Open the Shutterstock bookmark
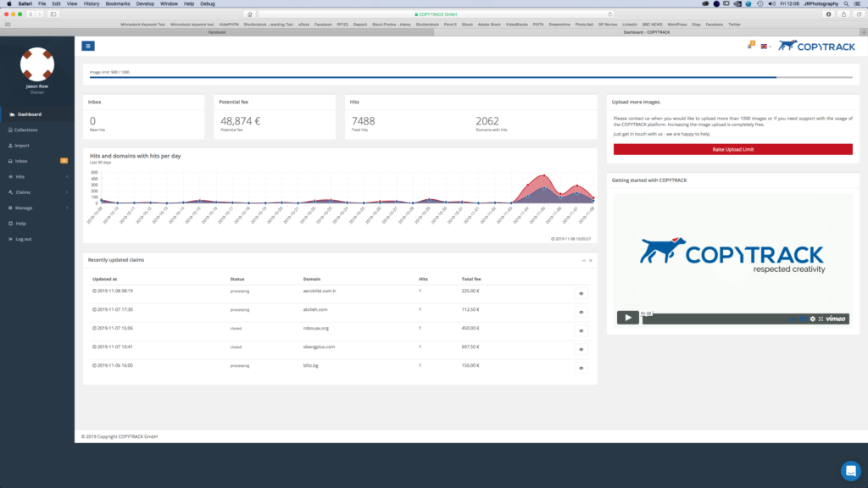This screenshot has width=868, height=488. point(427,25)
